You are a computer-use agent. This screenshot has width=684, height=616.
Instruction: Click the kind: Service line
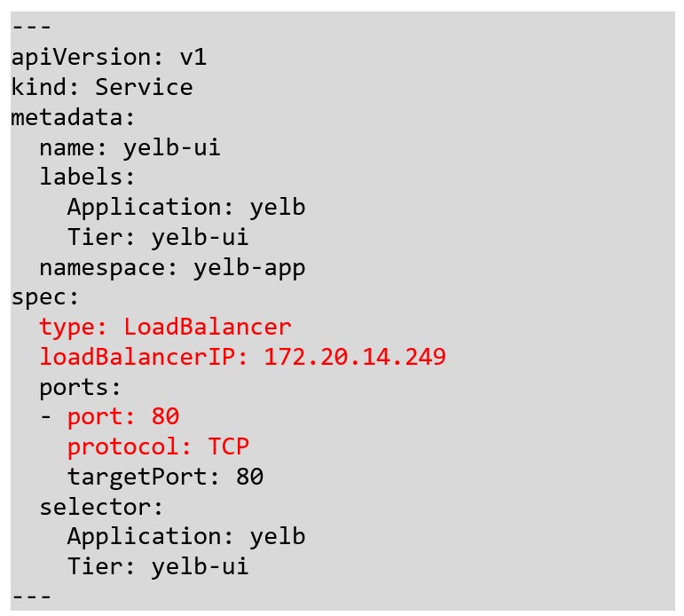pyautogui.click(x=101, y=87)
